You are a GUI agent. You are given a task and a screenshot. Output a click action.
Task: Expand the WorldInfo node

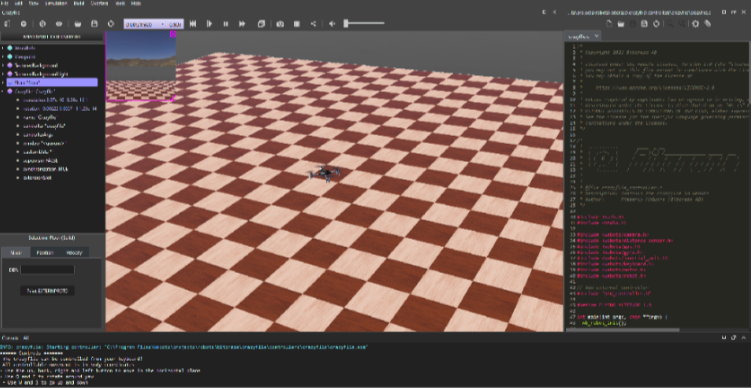click(3, 48)
